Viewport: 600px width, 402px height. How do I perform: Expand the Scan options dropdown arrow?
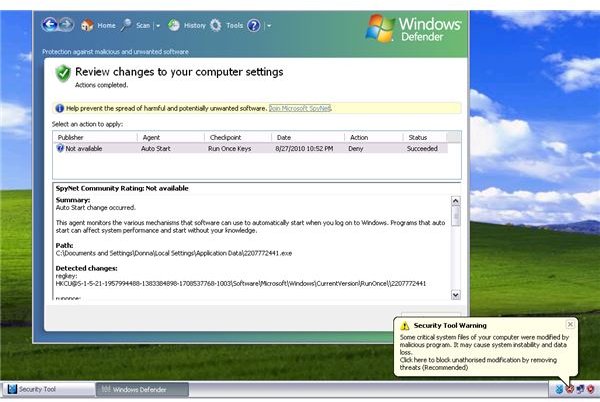pos(158,26)
